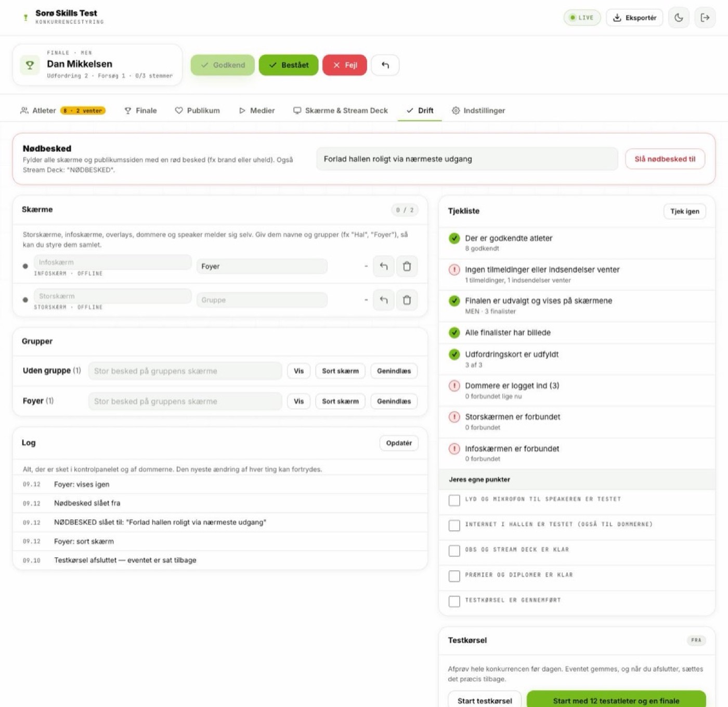Go to the Indstillinger tab
This screenshot has height=707, width=728.
[x=478, y=111]
